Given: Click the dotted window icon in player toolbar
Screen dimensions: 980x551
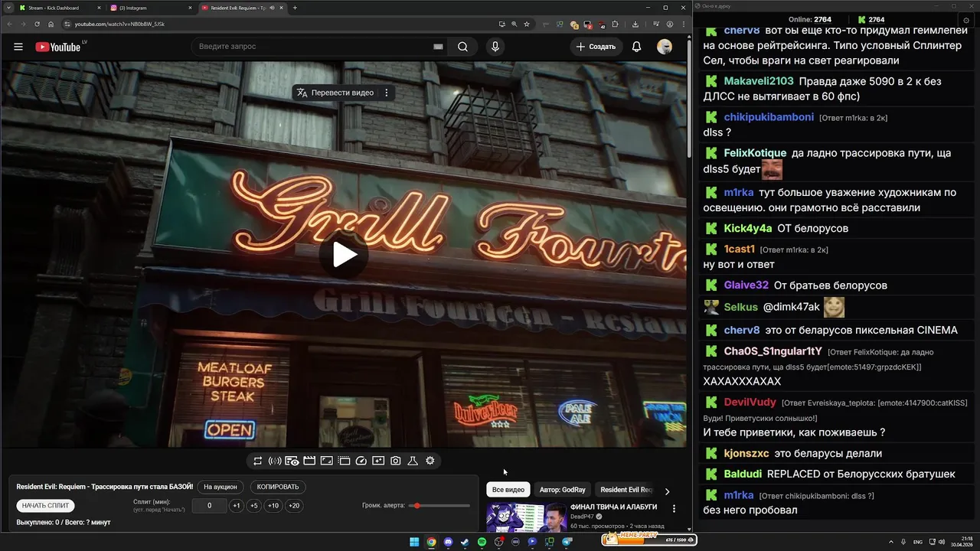Looking at the screenshot, I should point(344,461).
